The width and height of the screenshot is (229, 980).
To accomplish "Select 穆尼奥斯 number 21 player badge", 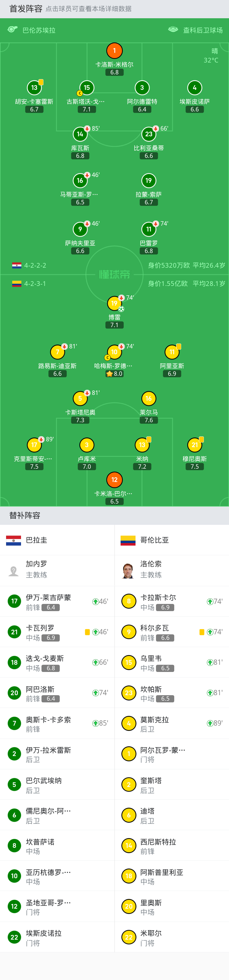I will click(194, 445).
